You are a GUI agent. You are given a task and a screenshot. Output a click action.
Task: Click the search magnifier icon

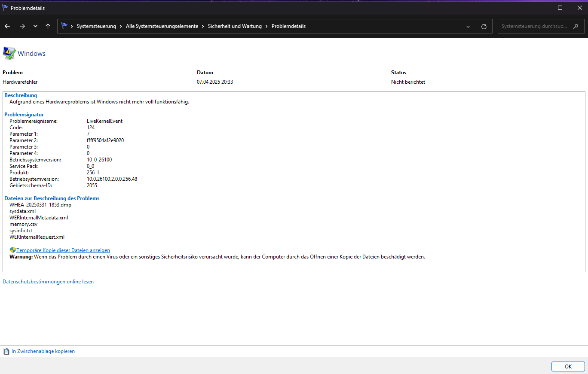click(x=576, y=26)
